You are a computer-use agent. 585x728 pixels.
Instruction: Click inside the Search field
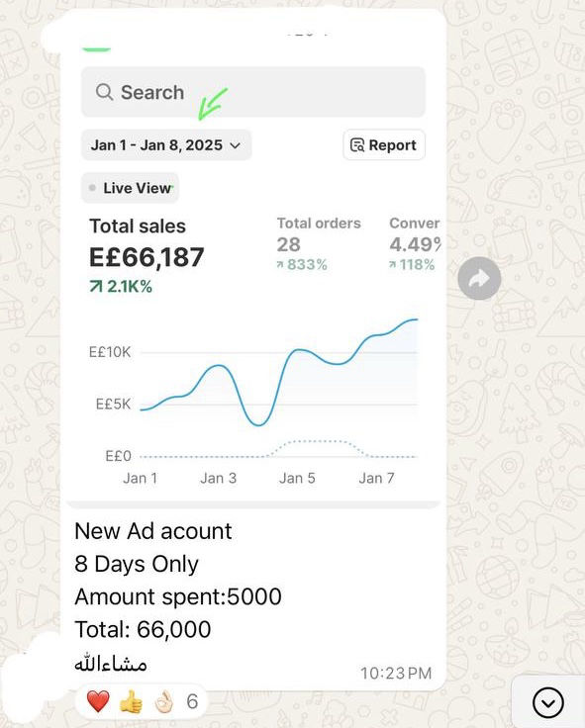(253, 92)
